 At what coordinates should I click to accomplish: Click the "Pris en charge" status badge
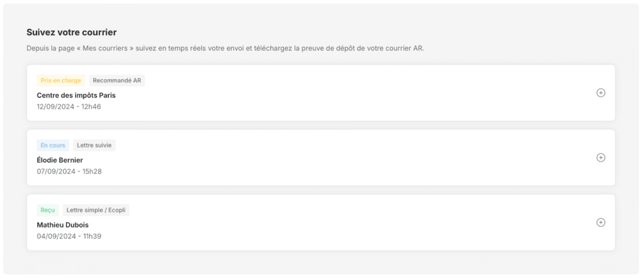[61, 80]
